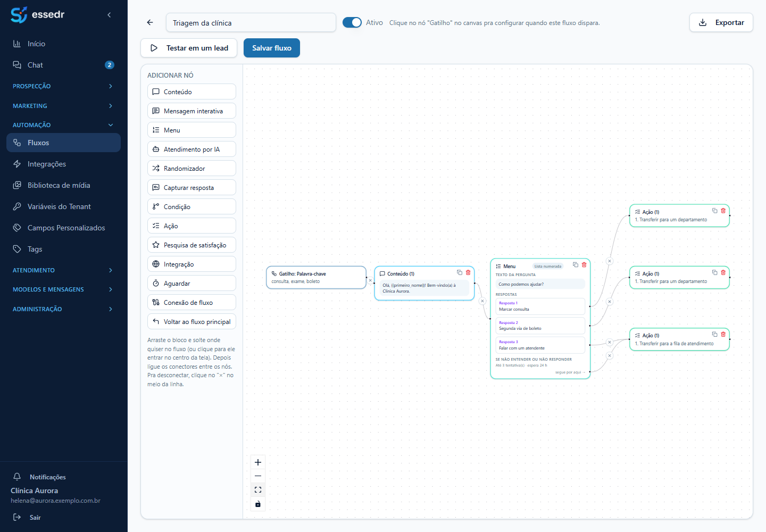Disconnect the Conteúdo to Menu link
The height and width of the screenshot is (532, 766).
click(482, 301)
